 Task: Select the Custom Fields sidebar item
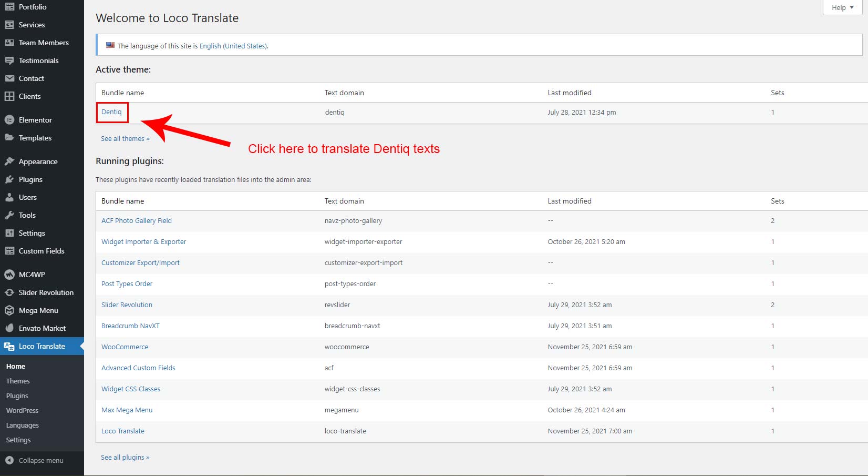coord(42,251)
